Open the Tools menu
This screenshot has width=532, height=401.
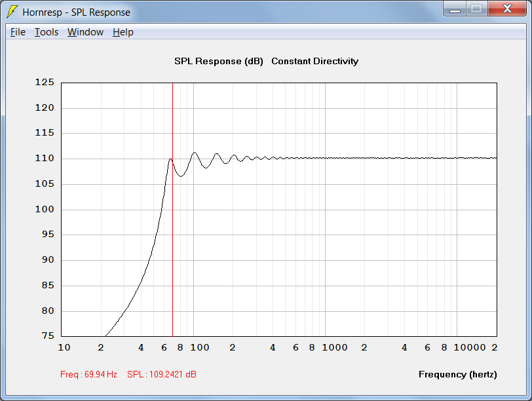click(x=47, y=32)
